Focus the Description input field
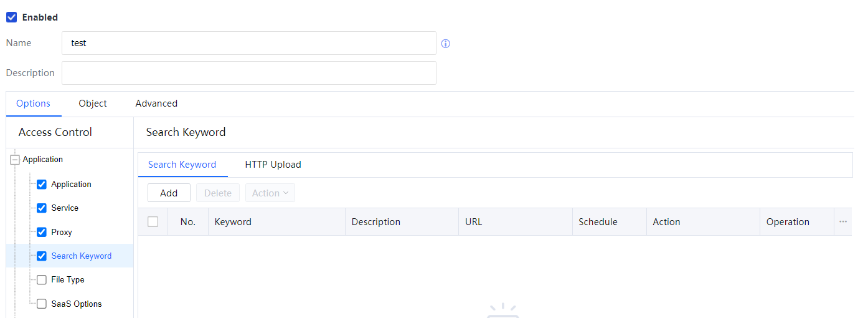This screenshot has height=318, width=868. click(249, 73)
